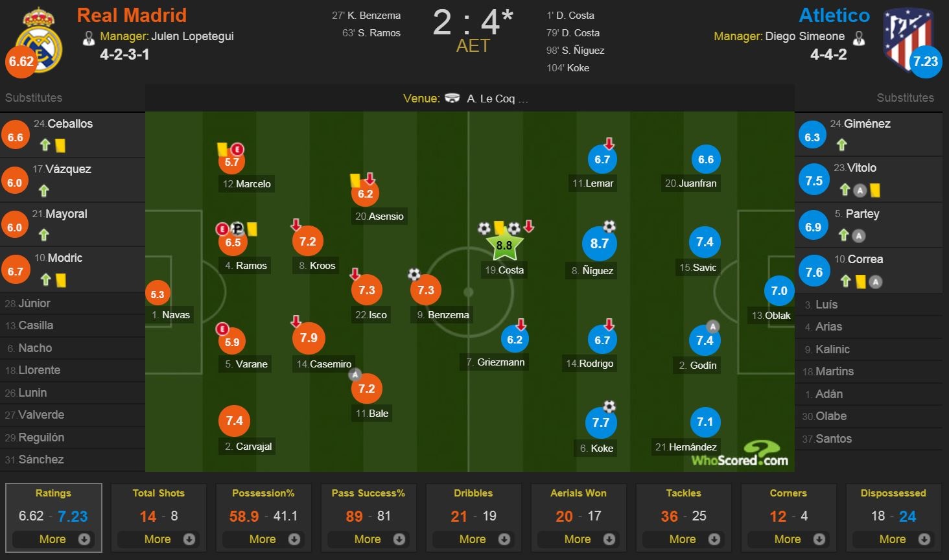Click the goal ball icon above Benzema

point(414,275)
